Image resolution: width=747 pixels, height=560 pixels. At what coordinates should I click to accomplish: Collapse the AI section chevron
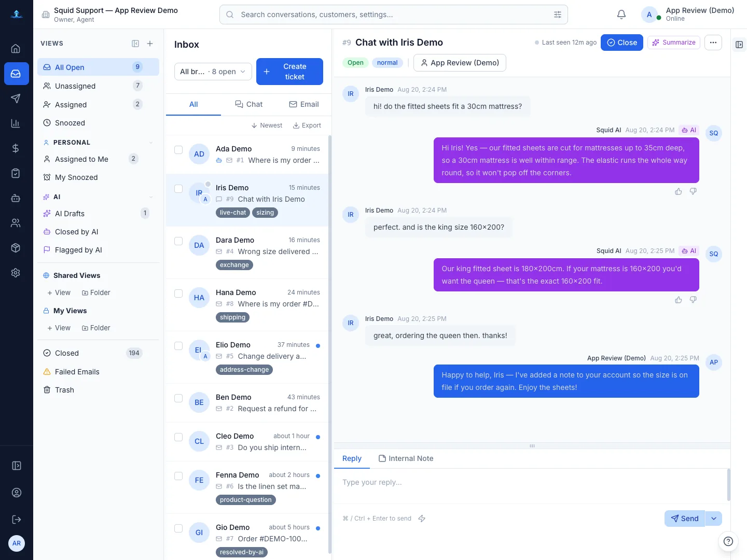pyautogui.click(x=151, y=197)
